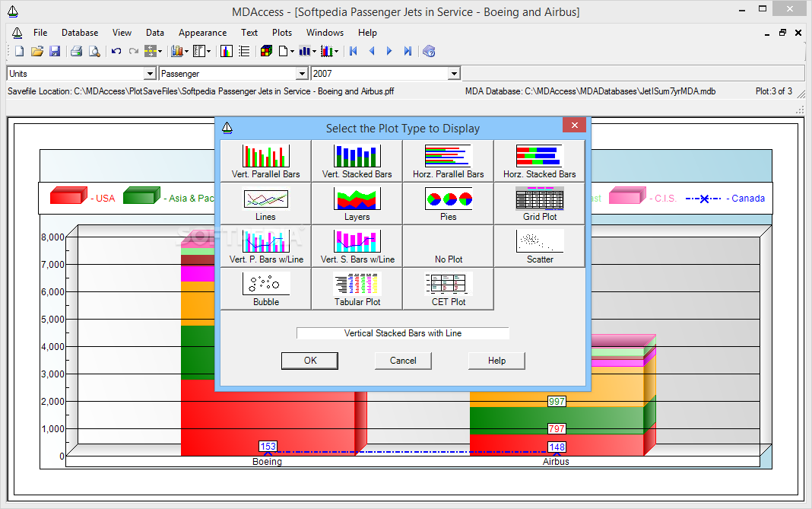Save the plot file with the floppy disk icon
Screen dimensions: 812x509
[x=55, y=51]
